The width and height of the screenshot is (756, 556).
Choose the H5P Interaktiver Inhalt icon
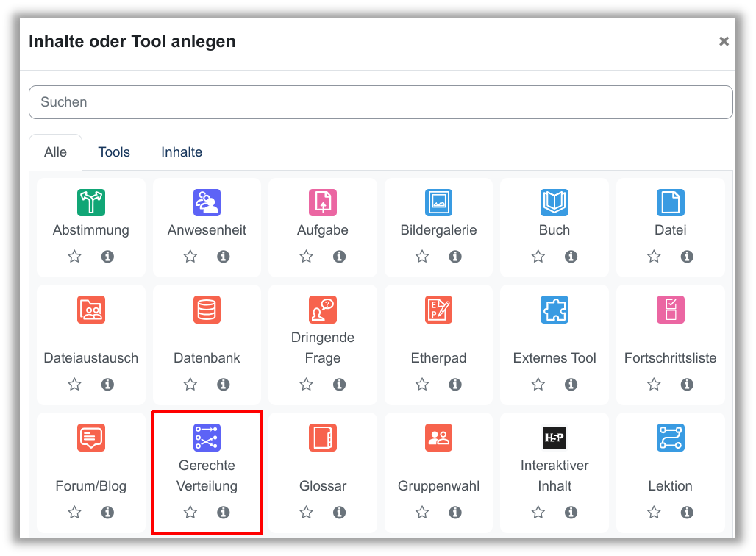pos(554,438)
